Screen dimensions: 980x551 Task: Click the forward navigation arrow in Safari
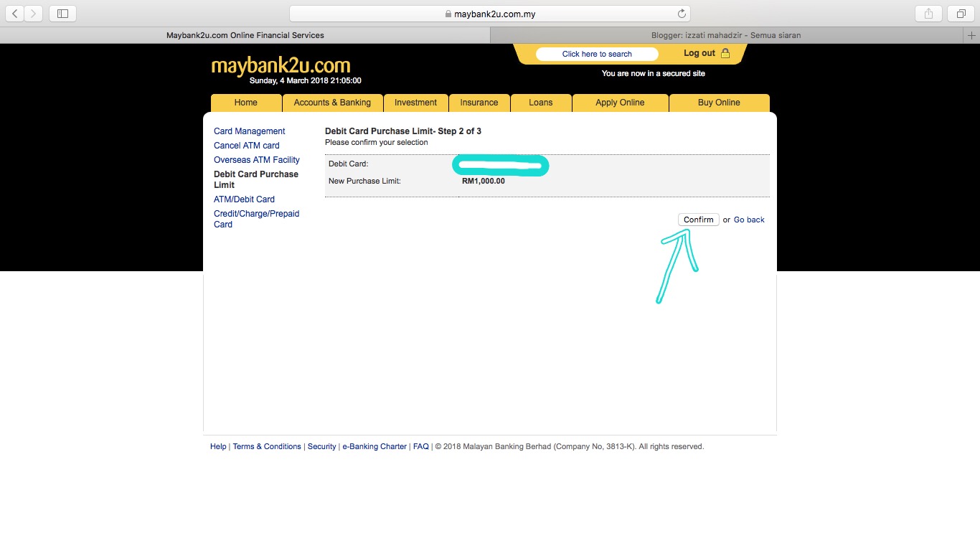click(33, 13)
